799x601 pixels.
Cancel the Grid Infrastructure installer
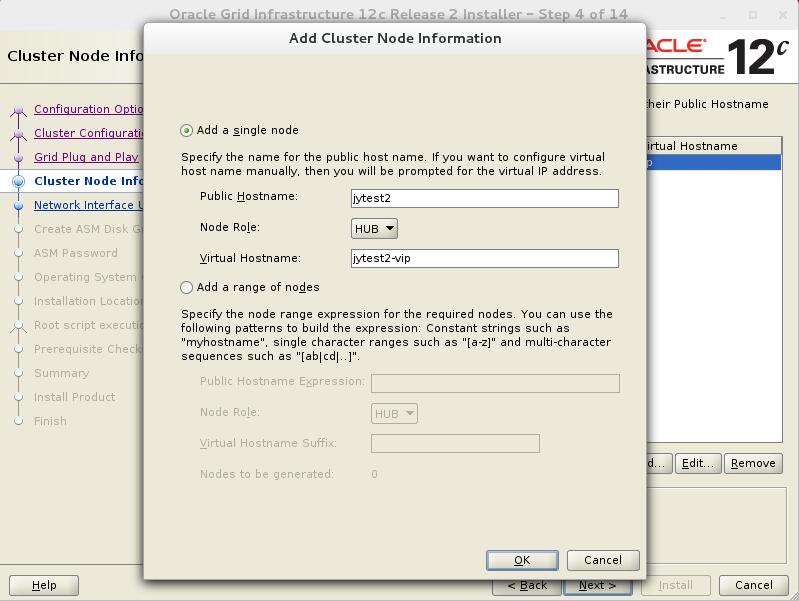pos(754,585)
